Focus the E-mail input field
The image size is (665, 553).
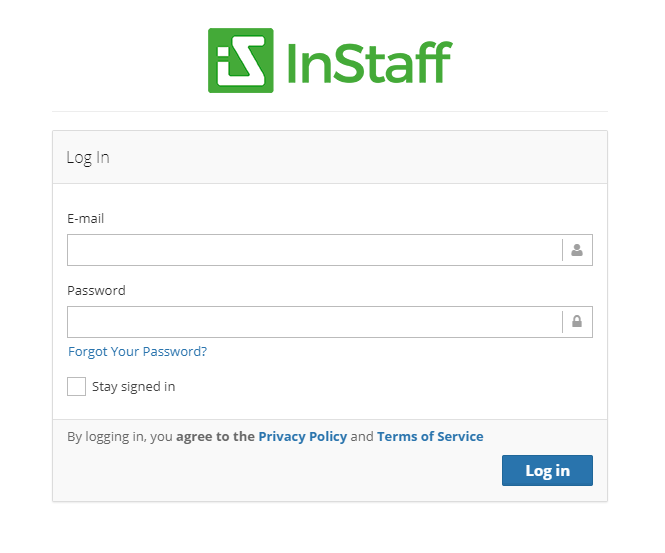click(x=314, y=250)
